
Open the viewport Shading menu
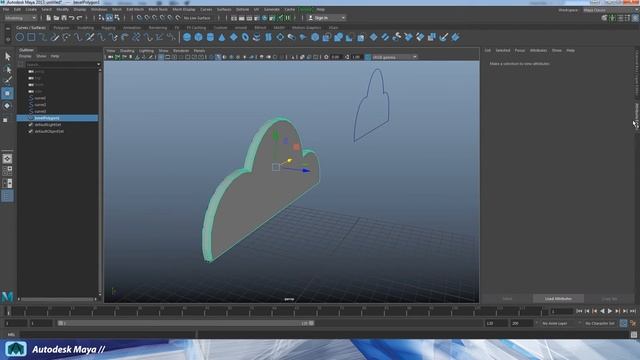pyautogui.click(x=127, y=51)
